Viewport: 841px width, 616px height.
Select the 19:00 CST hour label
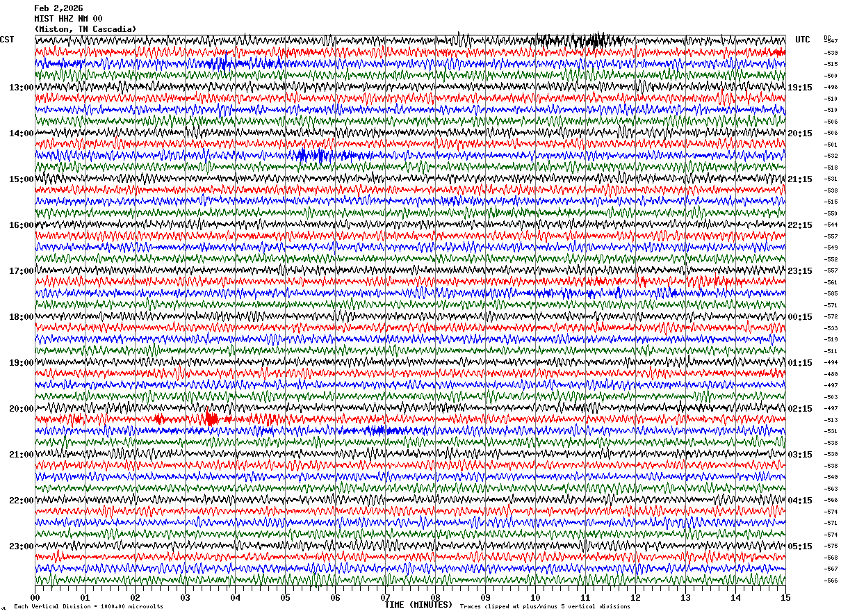tap(22, 363)
